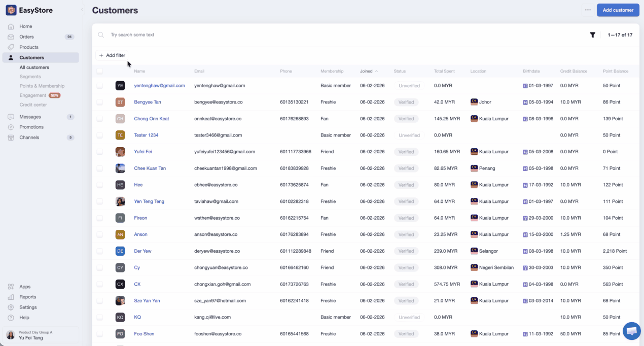Click the EasyStore logo icon
644x346 pixels.
click(11, 10)
